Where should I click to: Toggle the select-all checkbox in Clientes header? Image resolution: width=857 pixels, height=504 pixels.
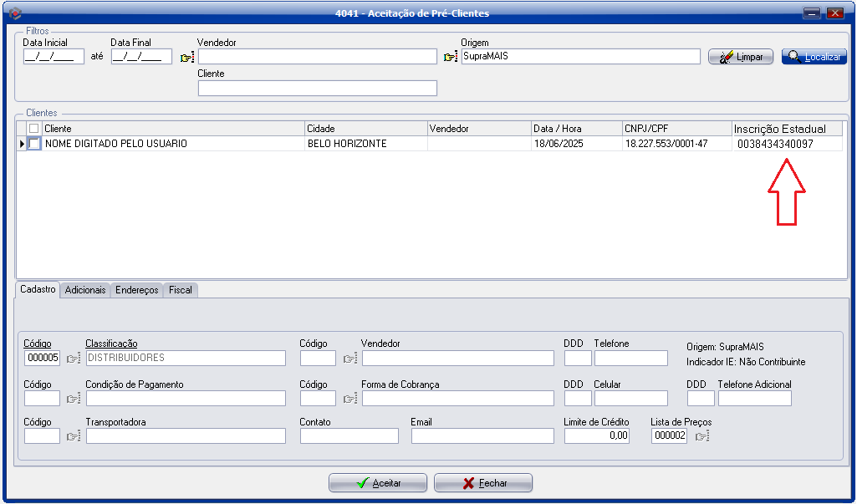pos(33,129)
